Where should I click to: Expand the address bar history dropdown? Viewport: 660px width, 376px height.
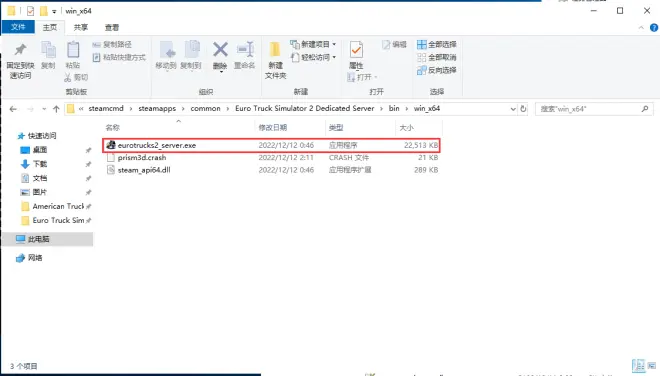(513, 109)
